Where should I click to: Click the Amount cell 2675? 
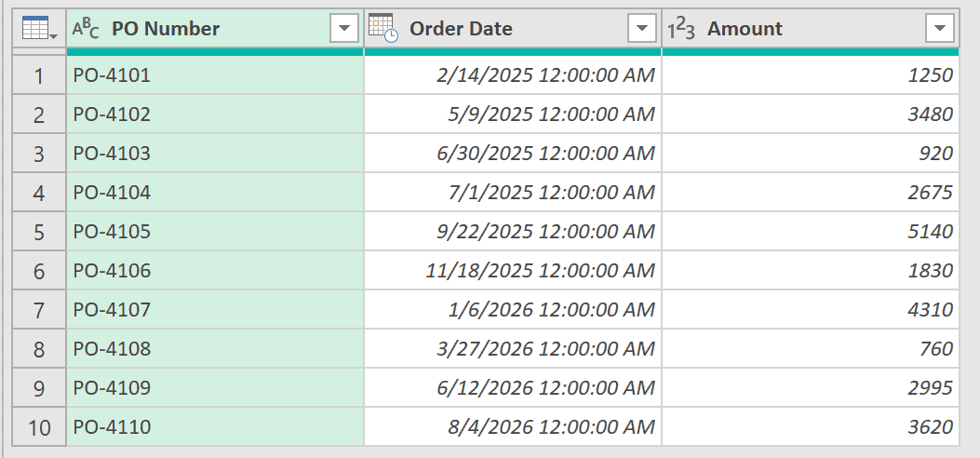(811, 193)
